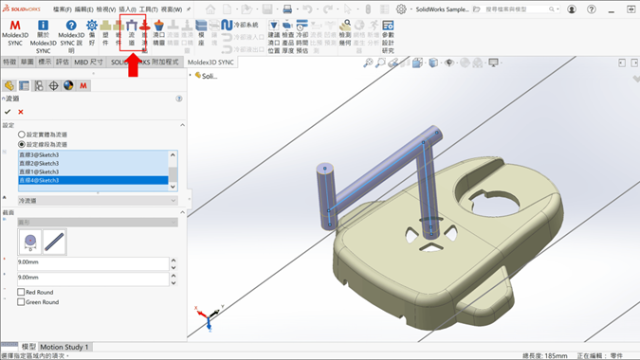Viewport: 640px width, 360px height.
Task: Click the cooling system icon
Action: point(227,25)
